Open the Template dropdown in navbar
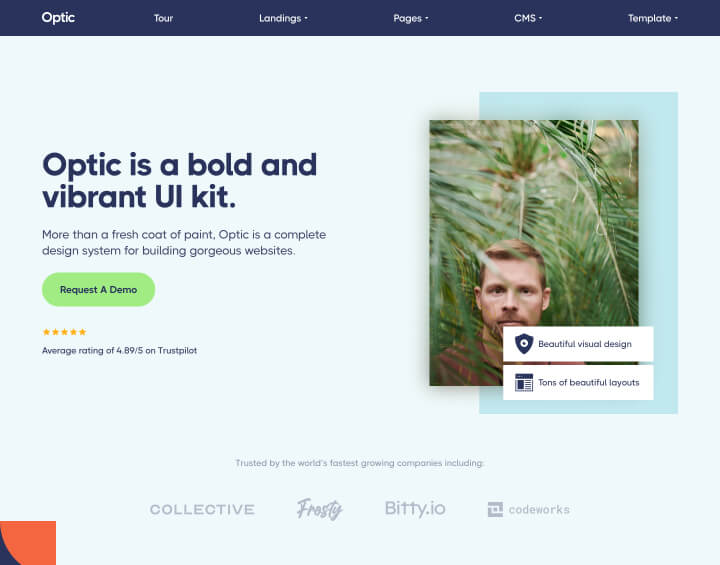 click(x=653, y=18)
